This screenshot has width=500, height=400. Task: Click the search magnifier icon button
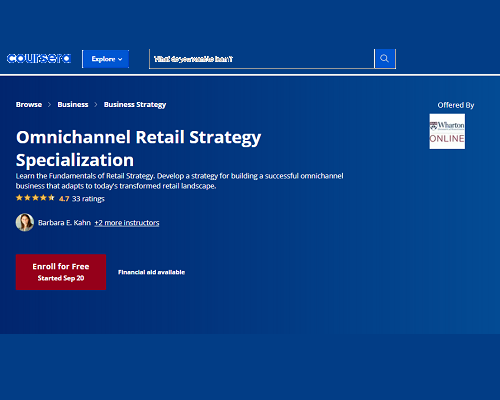click(385, 59)
